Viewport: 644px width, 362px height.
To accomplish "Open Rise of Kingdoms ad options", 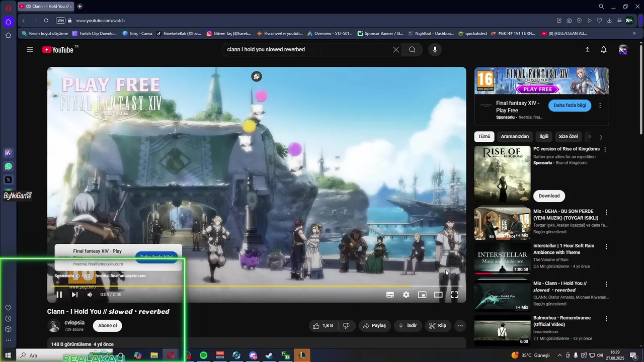I will click(x=605, y=150).
